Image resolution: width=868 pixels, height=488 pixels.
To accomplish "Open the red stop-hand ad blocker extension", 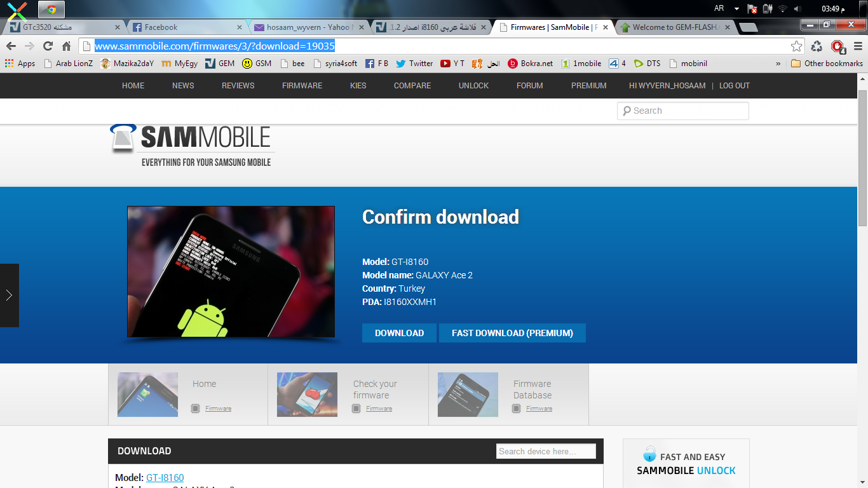I will click(x=837, y=46).
